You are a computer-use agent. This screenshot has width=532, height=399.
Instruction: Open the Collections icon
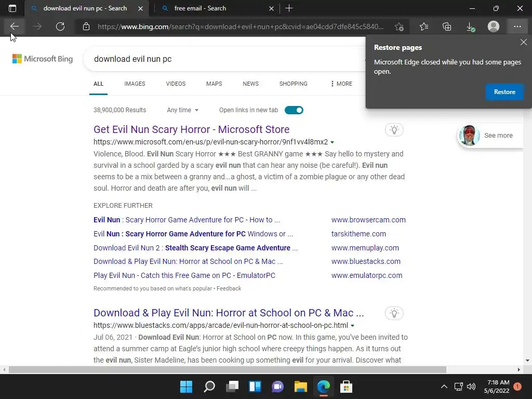[447, 26]
